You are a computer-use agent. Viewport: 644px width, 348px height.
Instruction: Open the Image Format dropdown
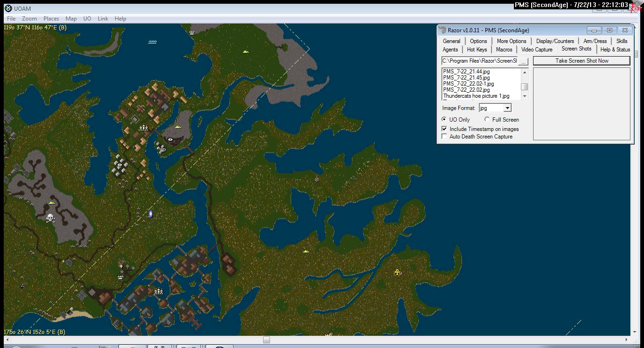[507, 108]
